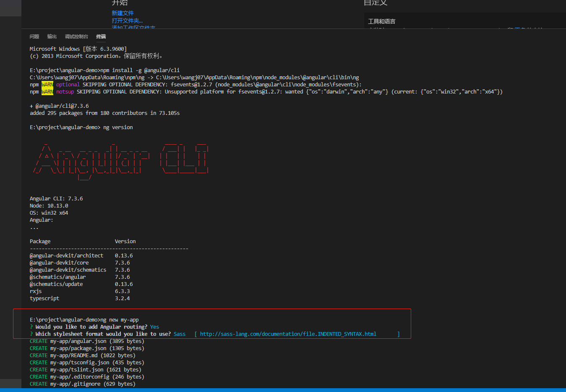Click the 'CREATE my-app/tsconfig.json' line
This screenshot has width=566, height=392.
pos(87,363)
